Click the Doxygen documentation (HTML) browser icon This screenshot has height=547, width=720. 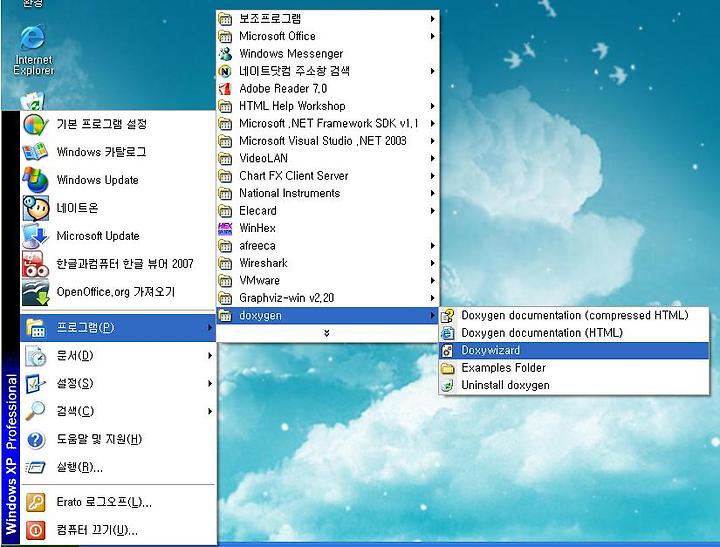pos(448,333)
